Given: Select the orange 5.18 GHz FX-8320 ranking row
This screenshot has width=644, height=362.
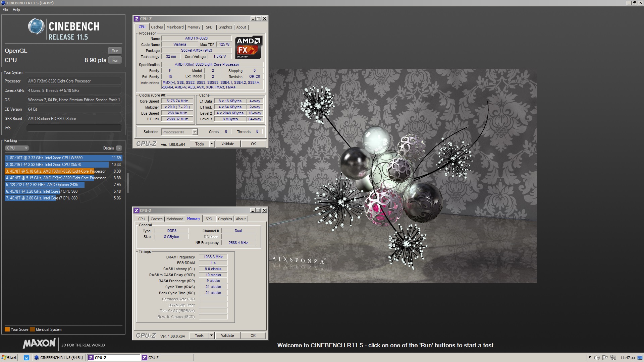Looking at the screenshot, I should pos(63,171).
